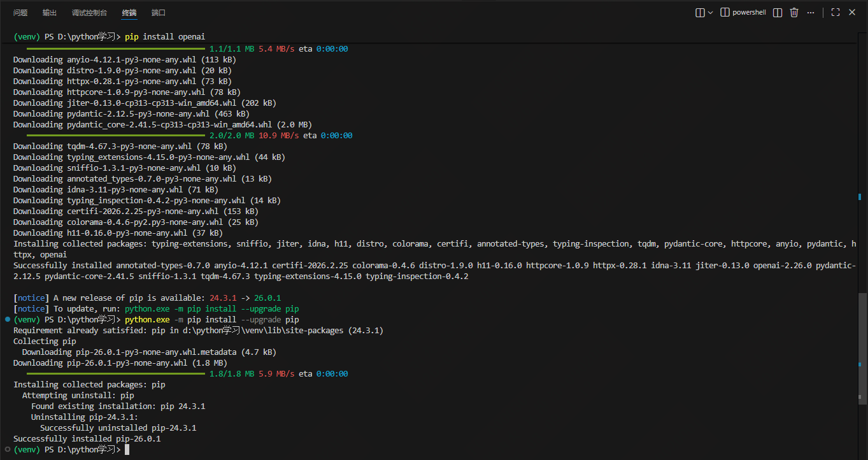The width and height of the screenshot is (868, 460).
Task: Click the 'Collecting pip' line
Action: (x=45, y=341)
